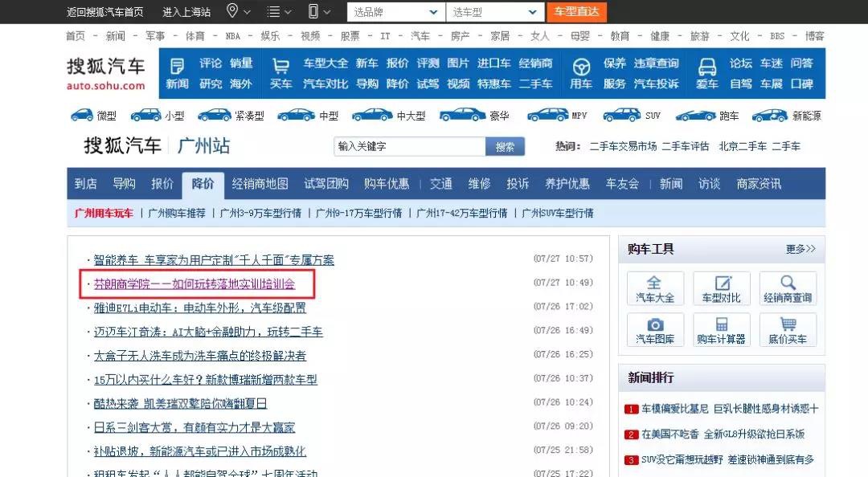The image size is (868, 477).
Task: Open the 底价买车 cart tool
Action: [788, 330]
